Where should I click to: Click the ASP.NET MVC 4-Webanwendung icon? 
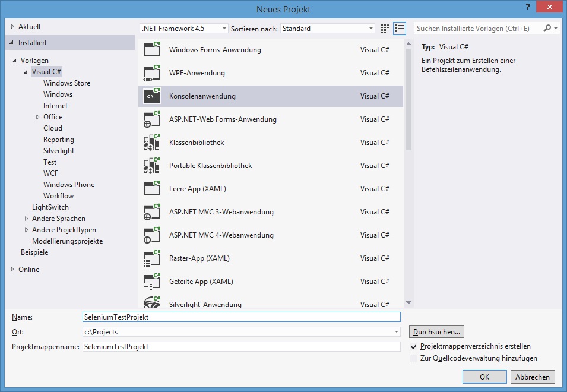coord(152,235)
